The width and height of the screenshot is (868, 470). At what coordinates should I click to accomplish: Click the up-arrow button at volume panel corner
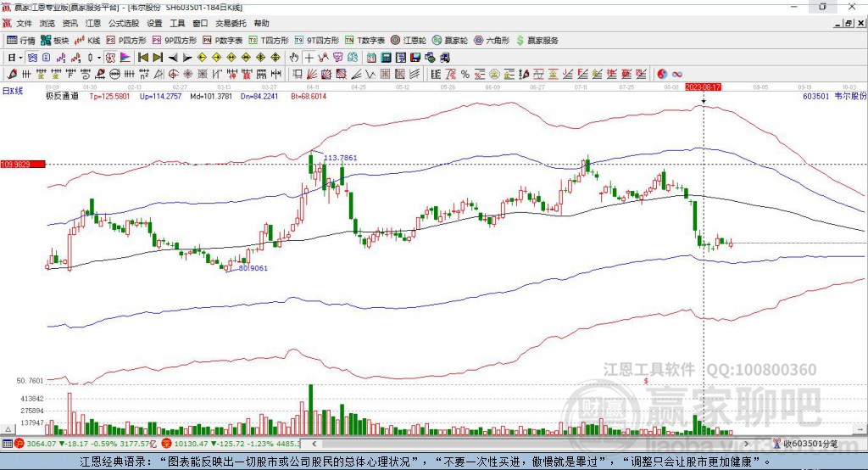point(8,429)
